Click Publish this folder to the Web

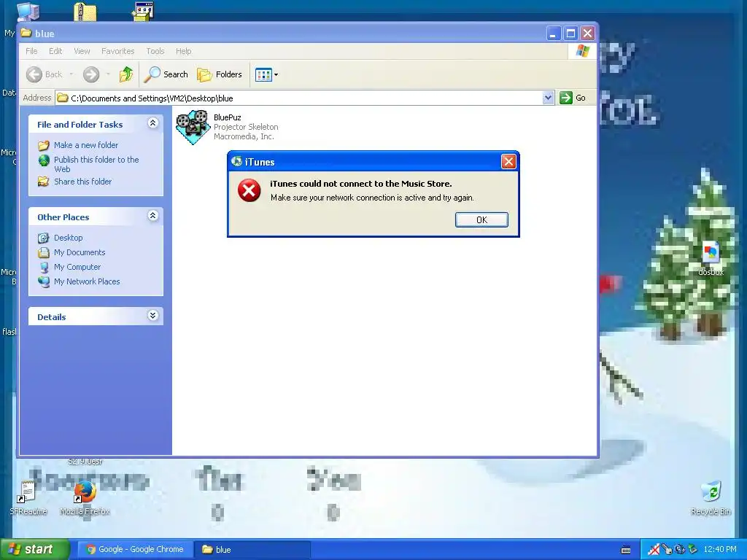point(96,164)
